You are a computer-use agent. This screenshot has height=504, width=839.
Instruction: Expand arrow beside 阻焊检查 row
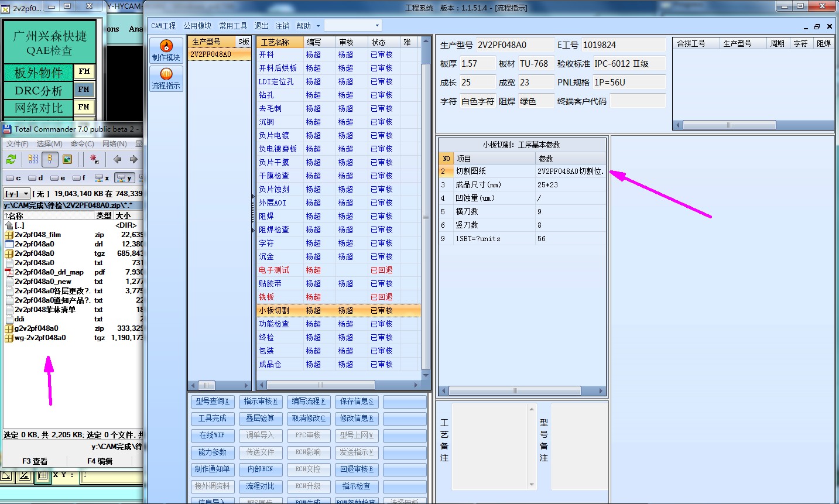[x=253, y=230]
